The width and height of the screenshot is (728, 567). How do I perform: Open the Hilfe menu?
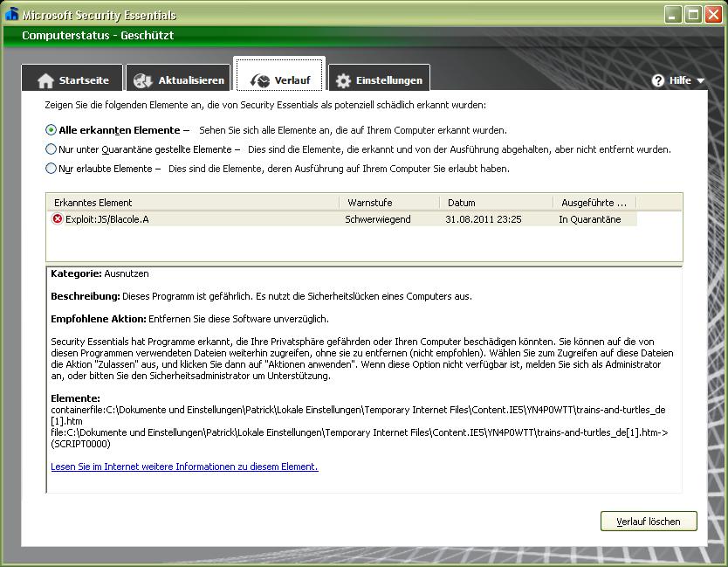point(678,80)
